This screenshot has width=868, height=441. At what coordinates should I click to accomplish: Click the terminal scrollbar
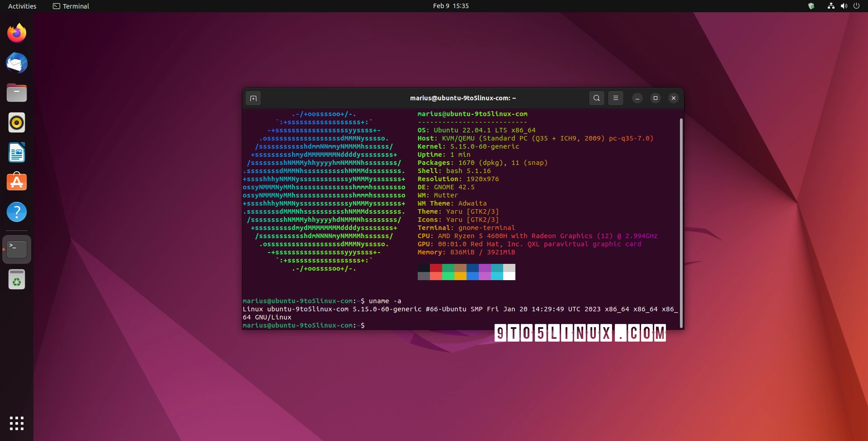pyautogui.click(x=681, y=221)
